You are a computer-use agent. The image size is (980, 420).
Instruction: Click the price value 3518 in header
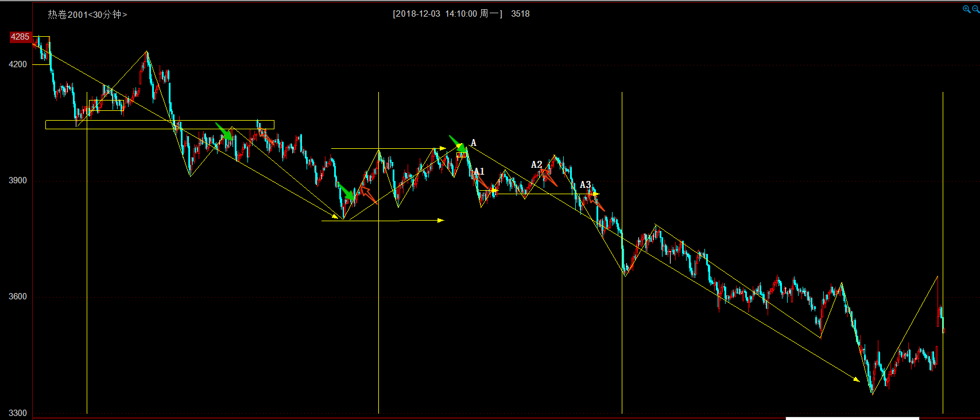520,14
